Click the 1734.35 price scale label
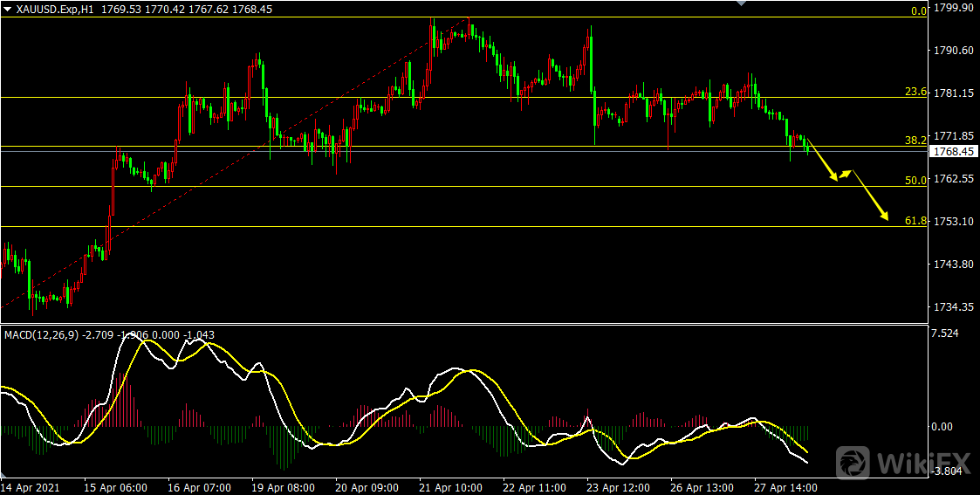The height and width of the screenshot is (495, 980). point(953,307)
